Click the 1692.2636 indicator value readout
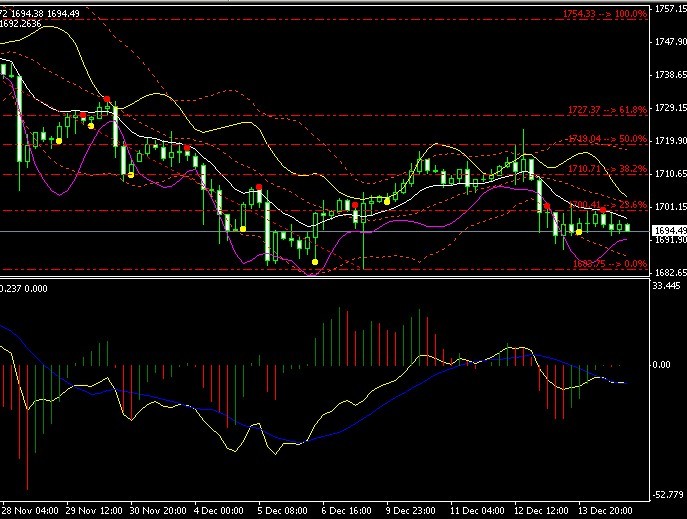 pyautogui.click(x=20, y=24)
